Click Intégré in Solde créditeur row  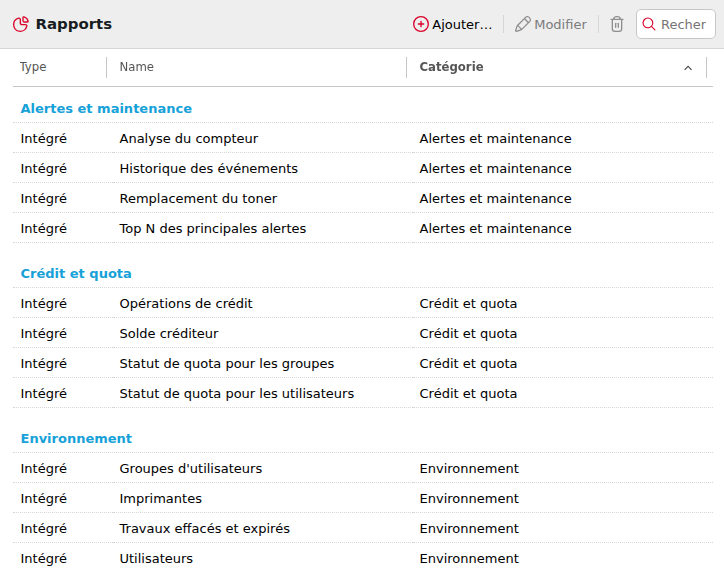pyautogui.click(x=44, y=333)
